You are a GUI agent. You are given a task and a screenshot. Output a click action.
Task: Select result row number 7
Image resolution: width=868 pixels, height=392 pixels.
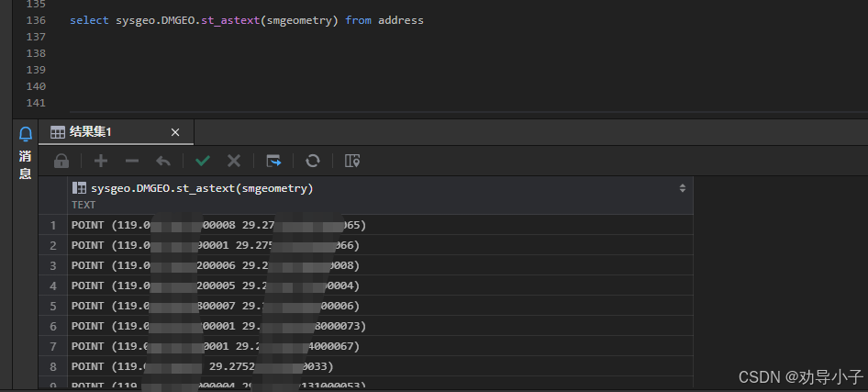[x=53, y=347]
